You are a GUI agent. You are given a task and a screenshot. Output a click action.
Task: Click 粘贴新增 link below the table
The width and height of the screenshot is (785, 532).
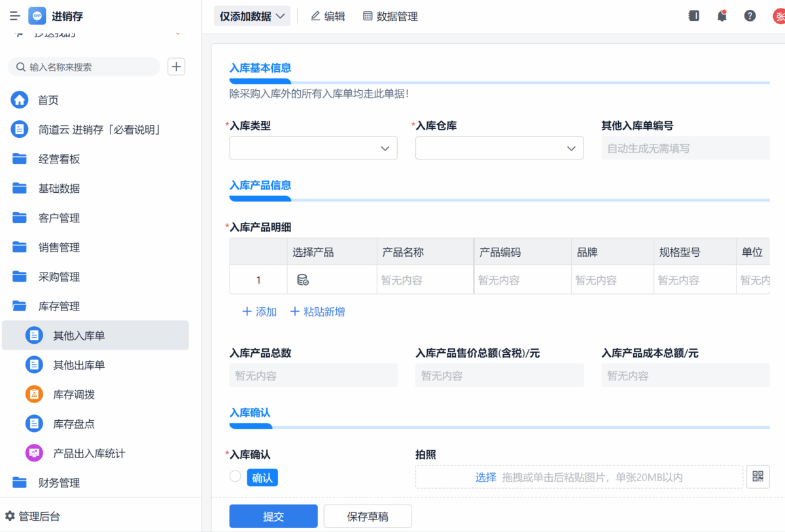coord(317,312)
